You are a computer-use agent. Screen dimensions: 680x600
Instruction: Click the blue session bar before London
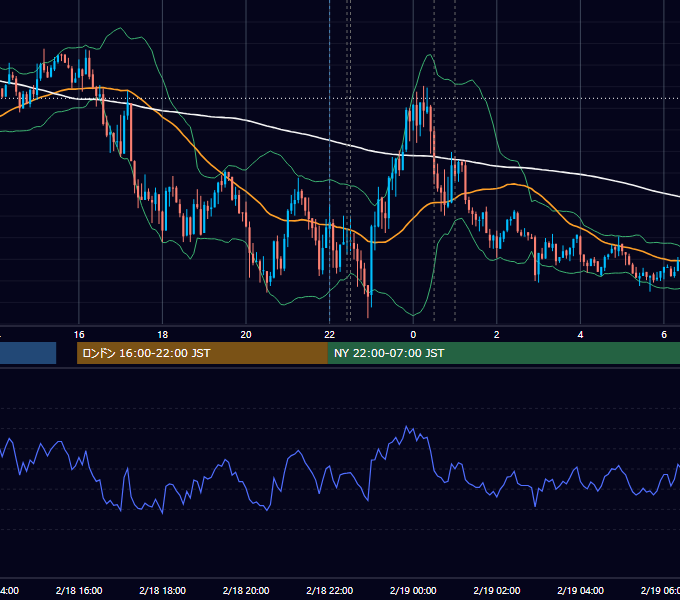point(28,353)
